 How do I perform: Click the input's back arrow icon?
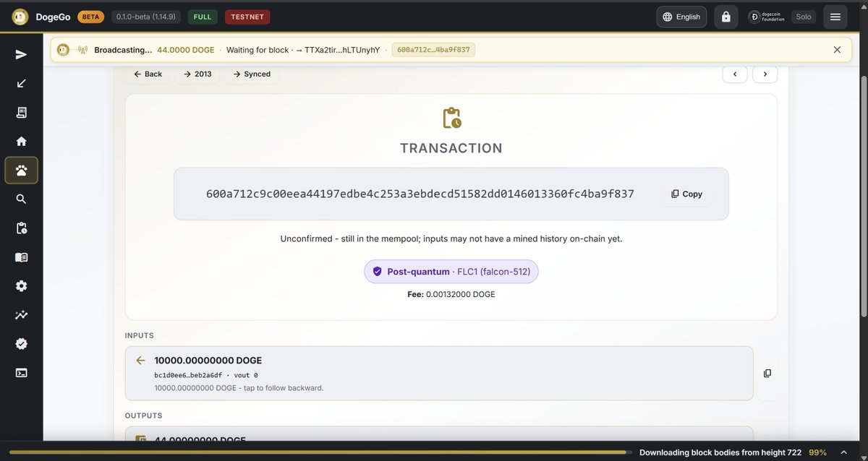tap(140, 360)
